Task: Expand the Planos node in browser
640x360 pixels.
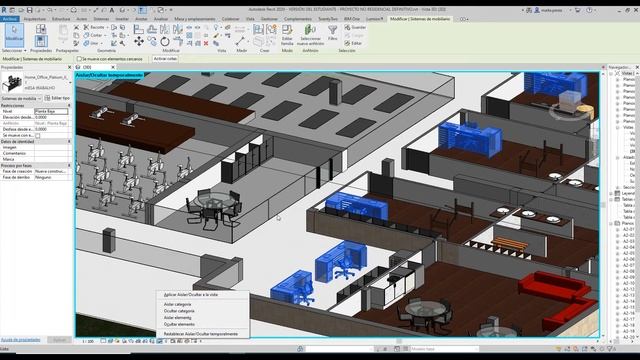Action: (611, 223)
